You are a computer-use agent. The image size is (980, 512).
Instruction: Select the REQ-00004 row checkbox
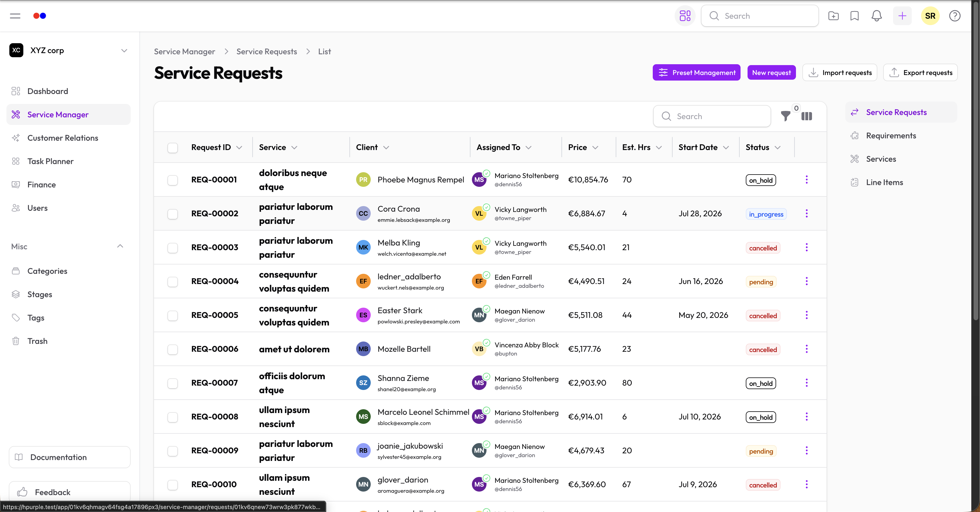(x=173, y=282)
